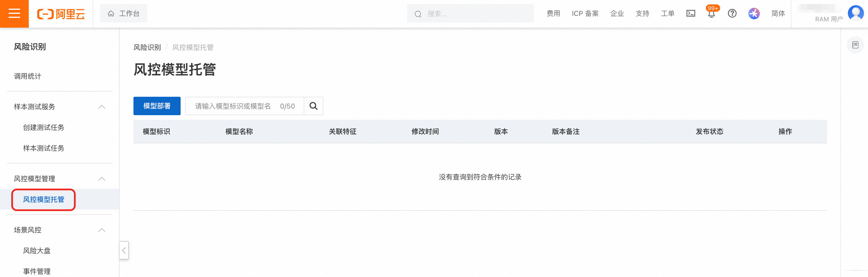Click the magnifier search button beside model input
The height and width of the screenshot is (277, 868).
313,106
